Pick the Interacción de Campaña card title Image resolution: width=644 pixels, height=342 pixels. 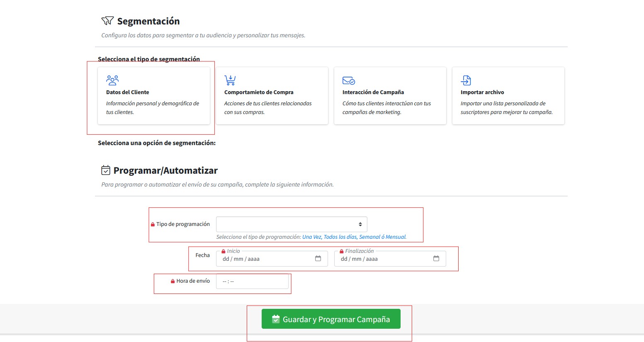point(373,92)
